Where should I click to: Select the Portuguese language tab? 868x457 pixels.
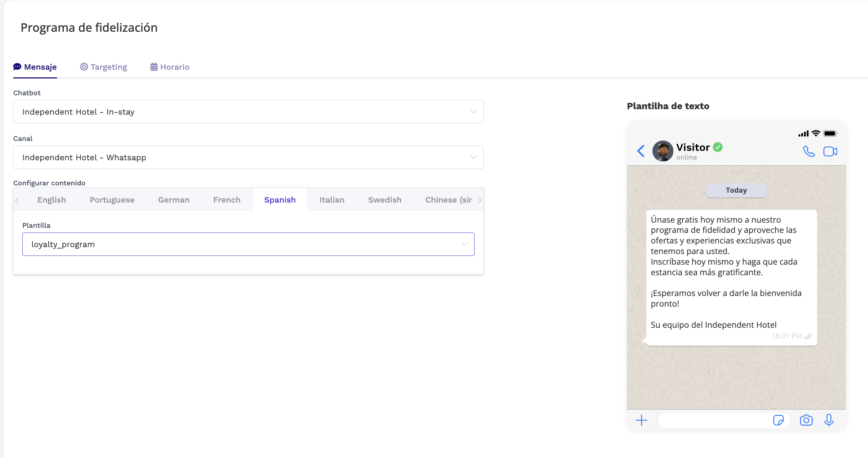pos(112,200)
